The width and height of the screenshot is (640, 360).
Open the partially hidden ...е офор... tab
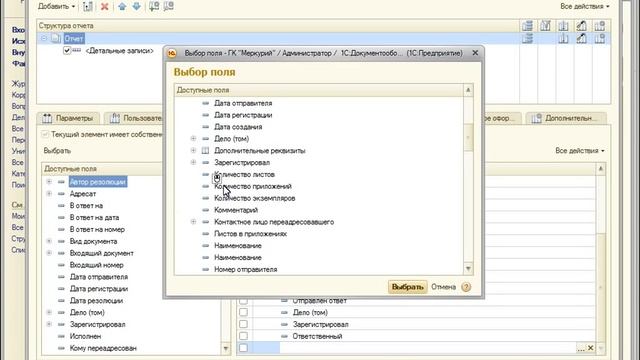coord(502,118)
